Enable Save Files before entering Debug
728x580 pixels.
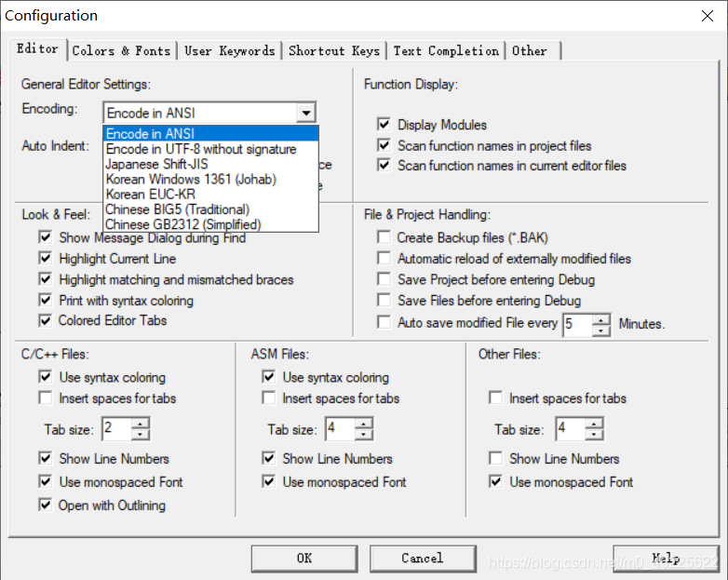[384, 300]
